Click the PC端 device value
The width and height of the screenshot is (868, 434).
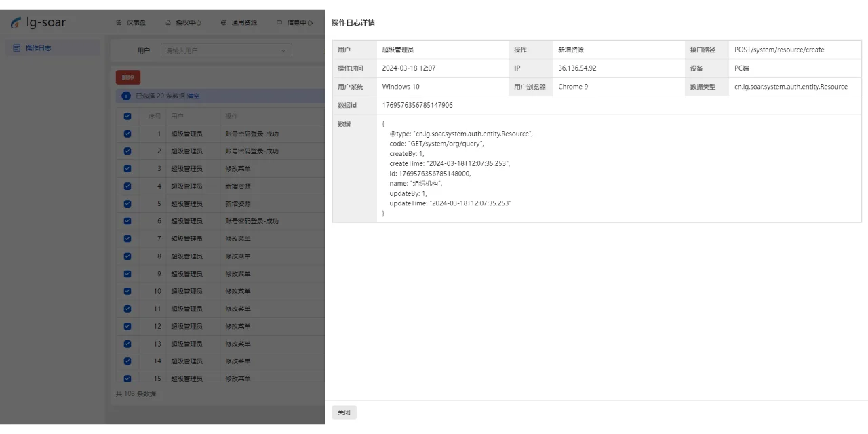742,68
